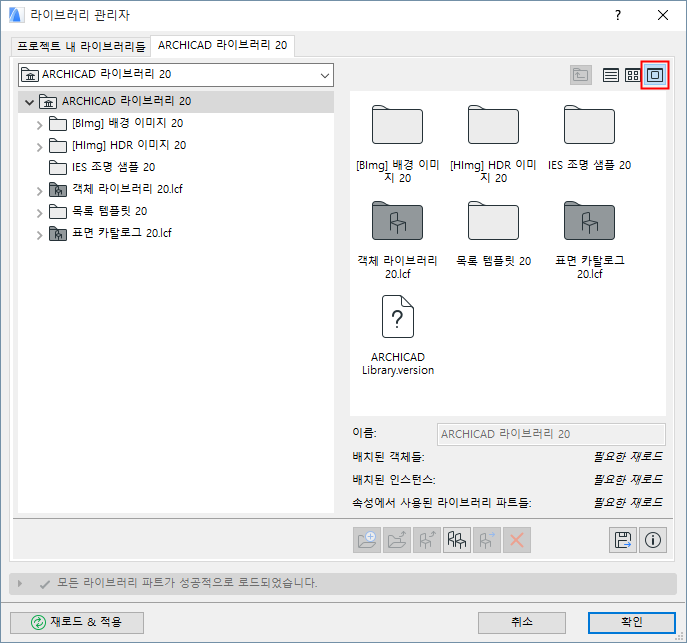The image size is (687, 643).
Task: Click the single chair with up arrow icon
Action: click(427, 540)
